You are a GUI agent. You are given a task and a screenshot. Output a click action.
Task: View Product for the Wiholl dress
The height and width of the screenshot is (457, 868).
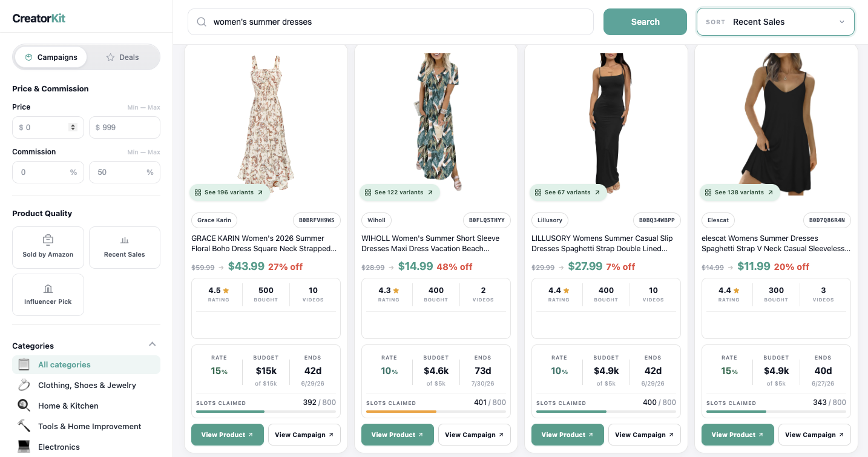[x=398, y=435]
